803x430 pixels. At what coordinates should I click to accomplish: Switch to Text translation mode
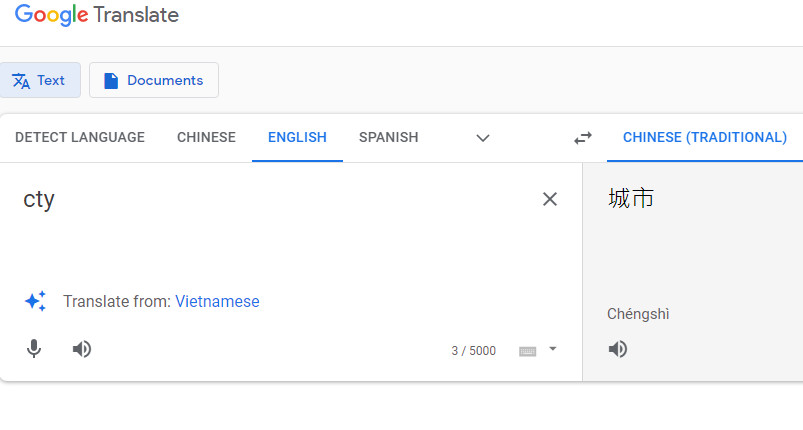coord(40,80)
